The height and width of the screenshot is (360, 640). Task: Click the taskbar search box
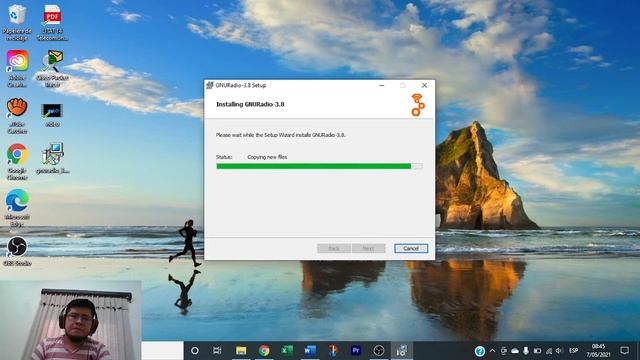click(x=162, y=351)
